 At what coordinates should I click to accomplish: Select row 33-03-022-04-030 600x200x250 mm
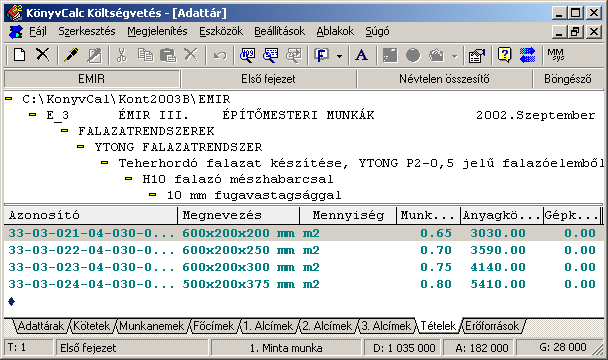tap(304, 250)
